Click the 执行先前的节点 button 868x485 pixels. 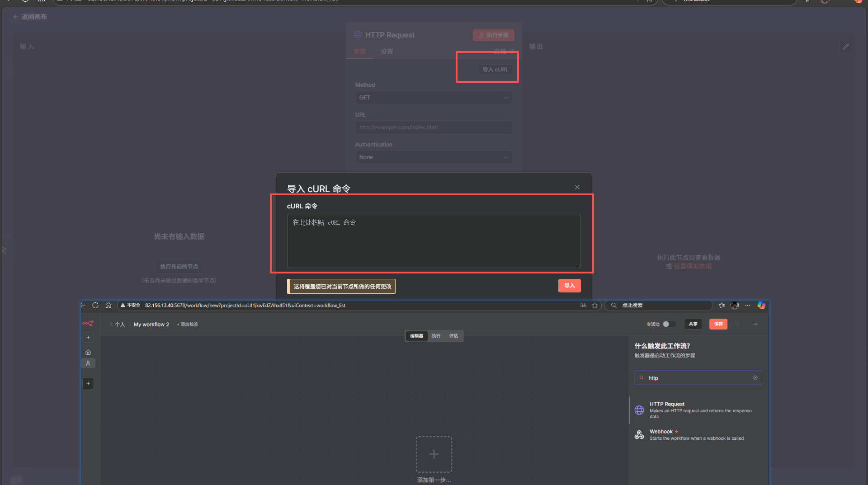179,267
